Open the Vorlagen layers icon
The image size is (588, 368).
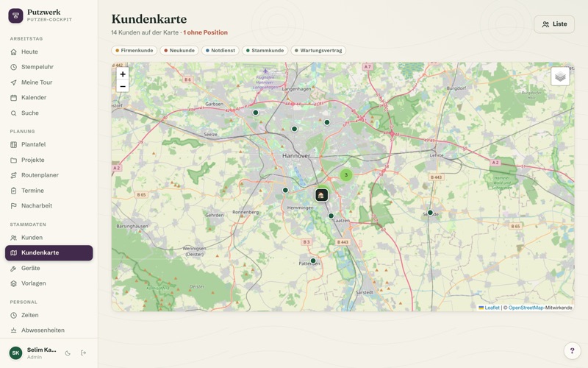tap(13, 283)
